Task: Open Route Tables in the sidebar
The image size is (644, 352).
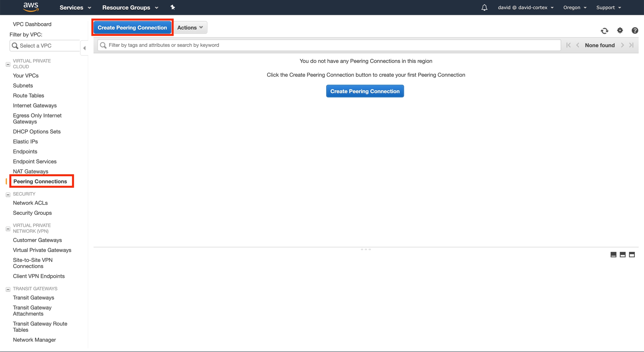Action: point(29,95)
